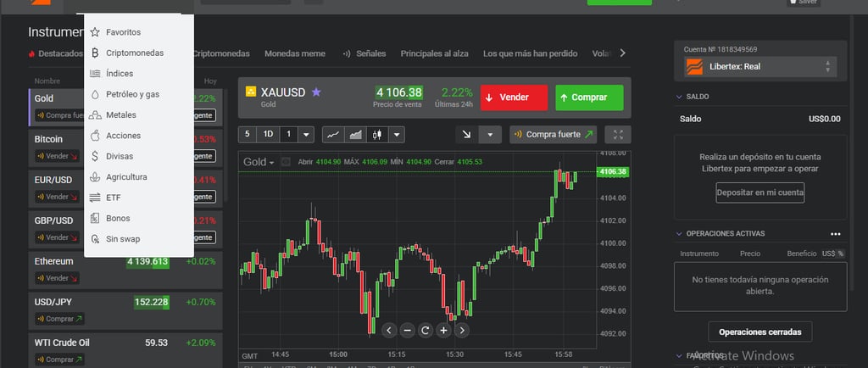The height and width of the screenshot is (368, 868).
Task: Select candlestick chart type
Action: [377, 135]
